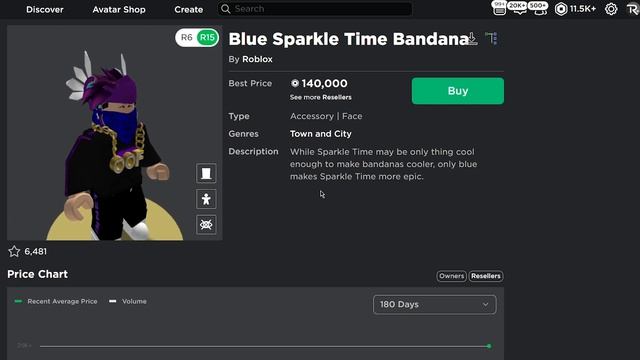Click the favorite star icon
The image size is (640, 360).
pyautogui.click(x=14, y=251)
